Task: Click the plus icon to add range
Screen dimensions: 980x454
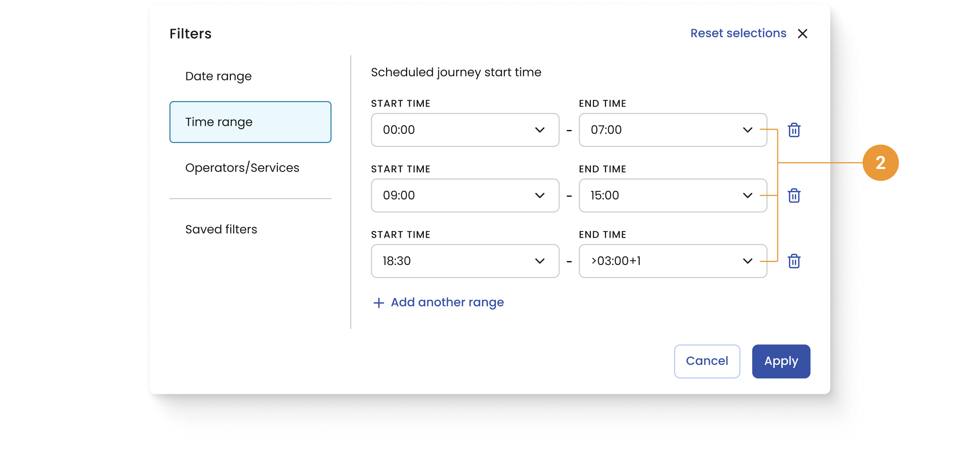Action: 378,303
